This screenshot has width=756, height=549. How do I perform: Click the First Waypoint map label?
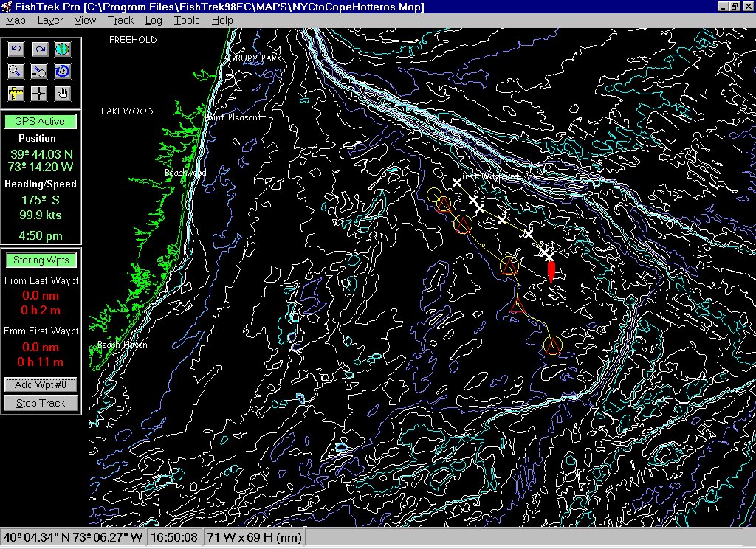coord(489,176)
